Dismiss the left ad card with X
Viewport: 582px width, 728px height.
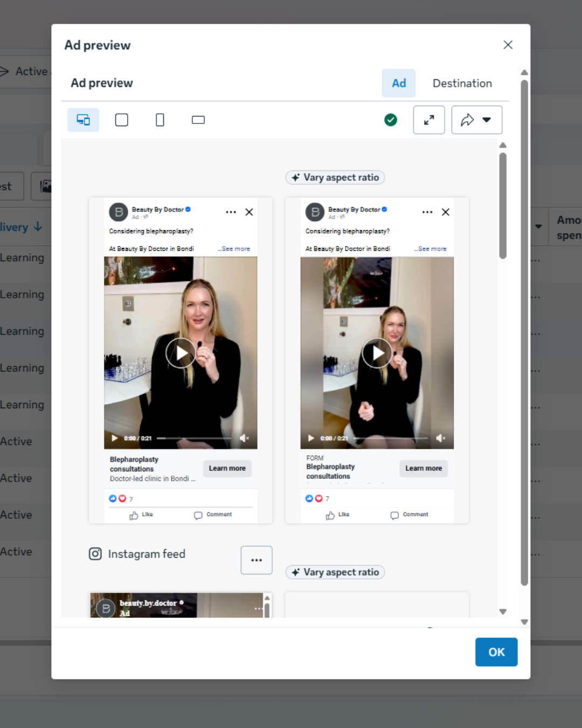click(x=249, y=212)
